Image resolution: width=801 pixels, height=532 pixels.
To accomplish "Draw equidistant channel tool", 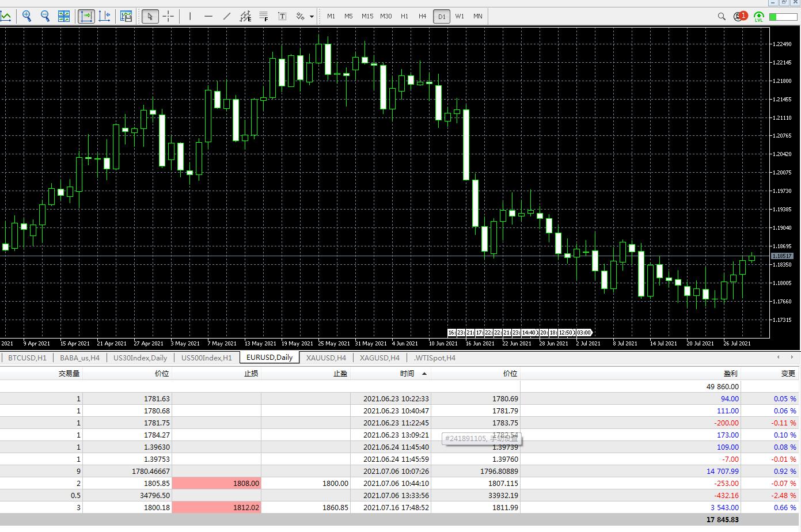I will [245, 16].
